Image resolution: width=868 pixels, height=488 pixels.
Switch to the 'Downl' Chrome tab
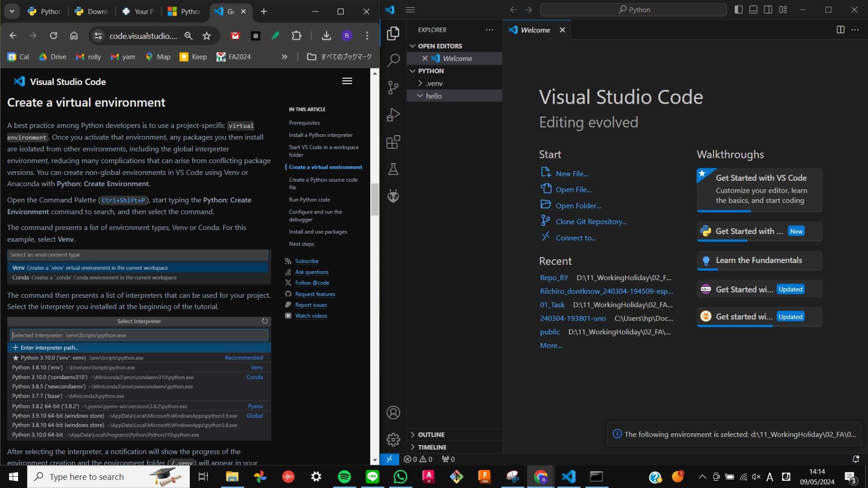91,11
